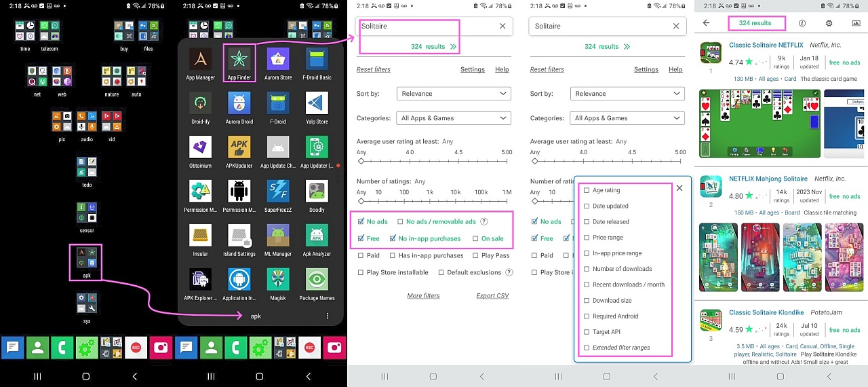Open the three-dot menu of apk folder
Image resolution: width=868 pixels, height=387 pixels.
[x=328, y=316]
